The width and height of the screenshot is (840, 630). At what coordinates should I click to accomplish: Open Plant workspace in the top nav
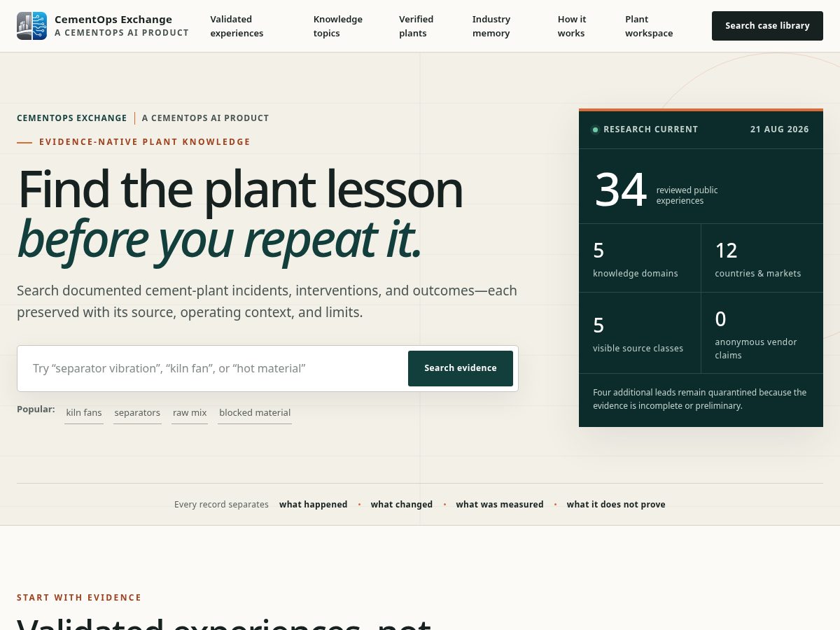(x=649, y=26)
